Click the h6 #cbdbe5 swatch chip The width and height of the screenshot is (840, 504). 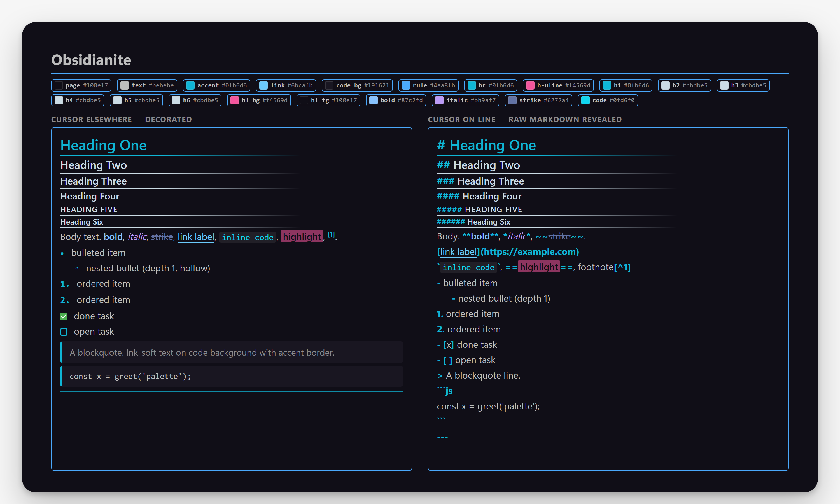[x=195, y=100]
